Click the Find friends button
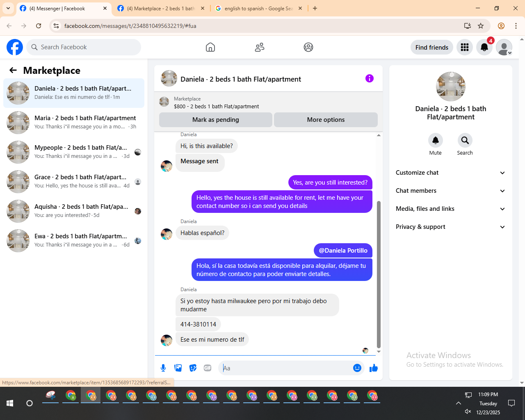 [432, 47]
